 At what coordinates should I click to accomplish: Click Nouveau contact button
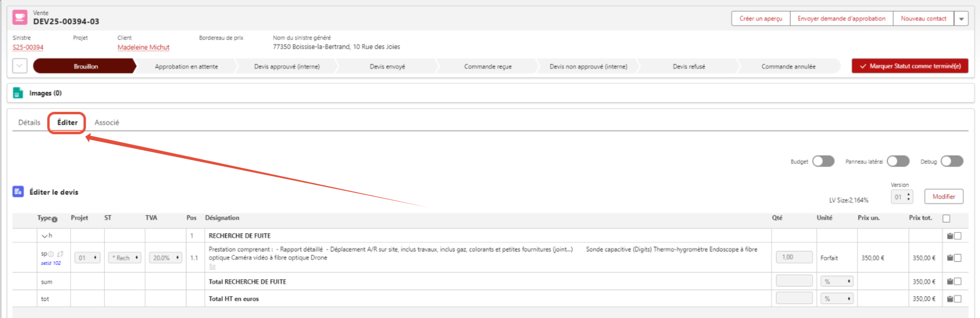pyautogui.click(x=924, y=18)
